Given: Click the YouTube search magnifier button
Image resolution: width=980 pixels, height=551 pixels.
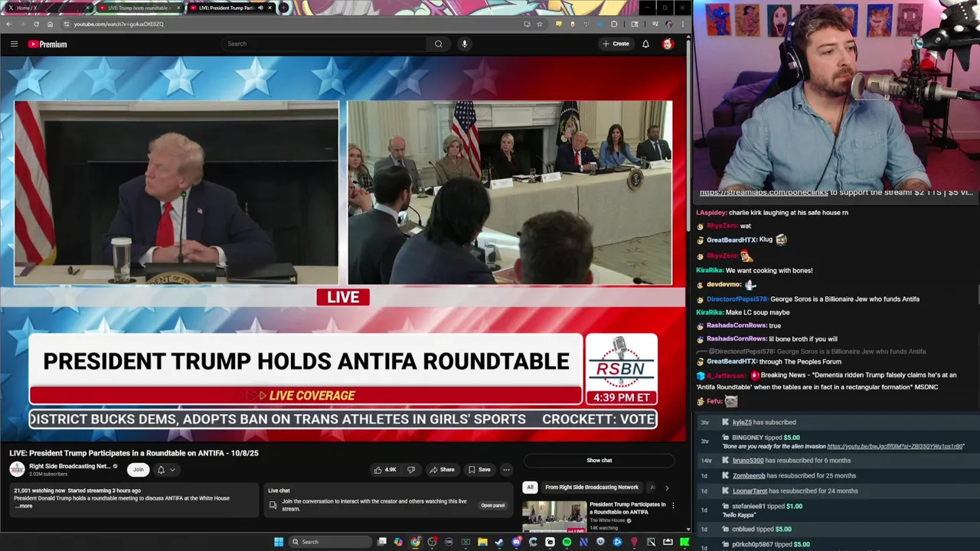Looking at the screenshot, I should [x=439, y=44].
